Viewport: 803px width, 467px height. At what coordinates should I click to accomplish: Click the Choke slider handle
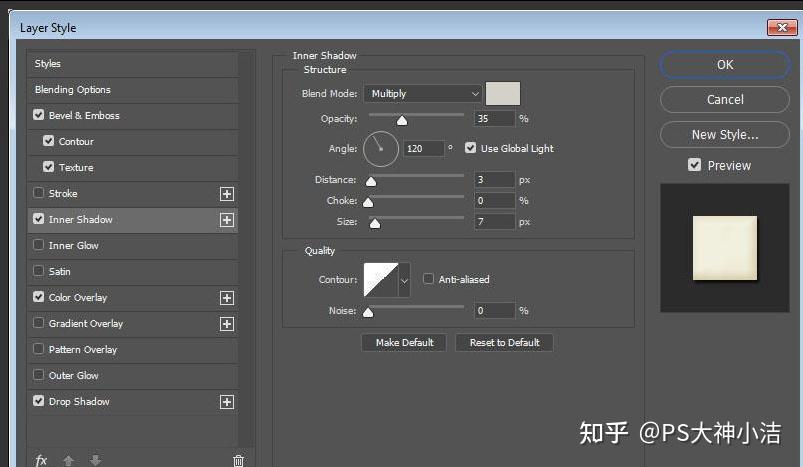[x=368, y=202]
